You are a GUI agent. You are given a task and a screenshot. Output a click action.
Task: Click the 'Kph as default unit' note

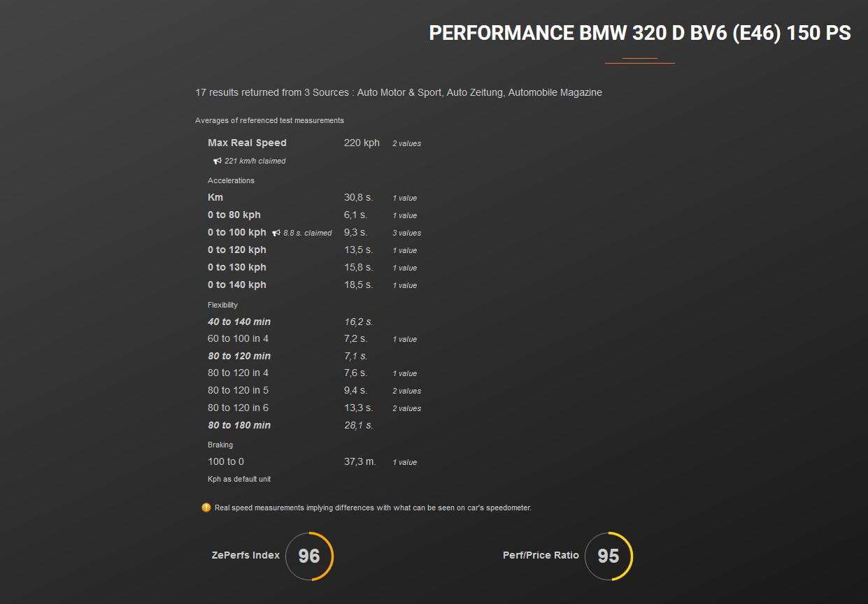[x=239, y=479]
